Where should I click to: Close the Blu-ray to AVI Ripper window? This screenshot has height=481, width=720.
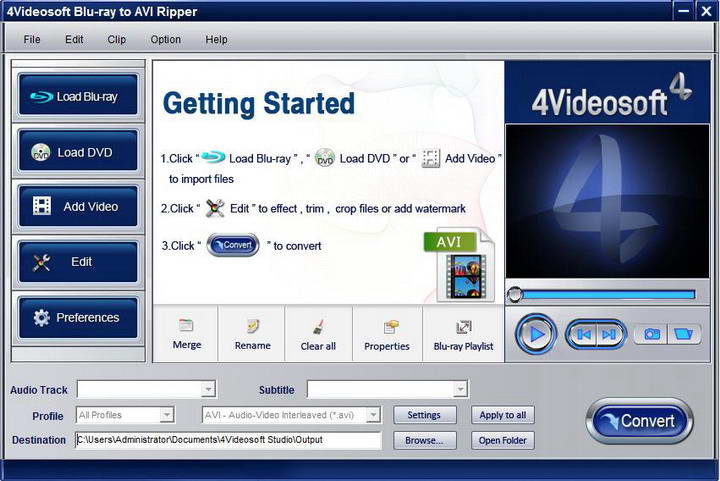pos(707,11)
